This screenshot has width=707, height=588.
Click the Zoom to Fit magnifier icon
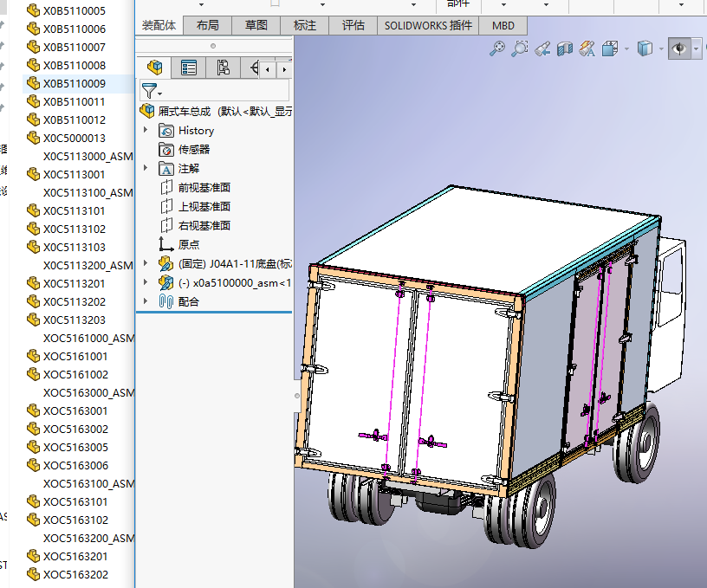click(x=497, y=49)
